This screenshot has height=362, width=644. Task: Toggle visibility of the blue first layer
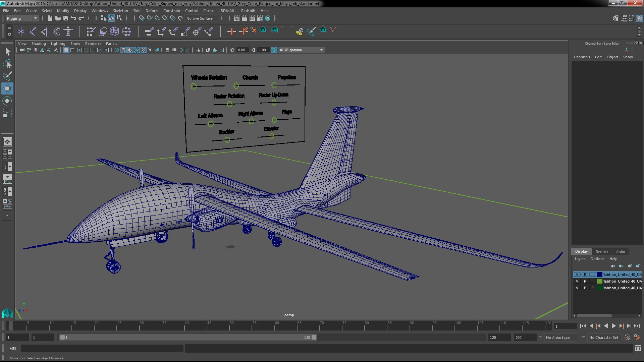(x=577, y=275)
